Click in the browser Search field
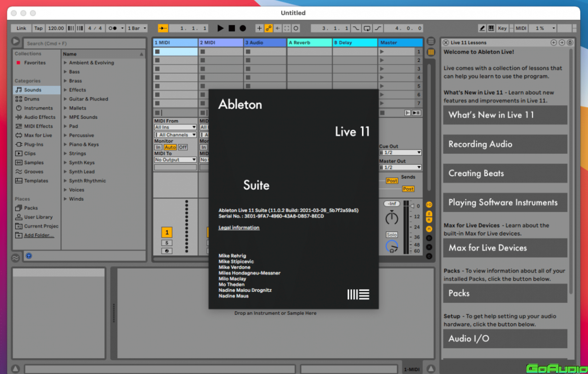The width and height of the screenshot is (588, 374). [x=85, y=43]
